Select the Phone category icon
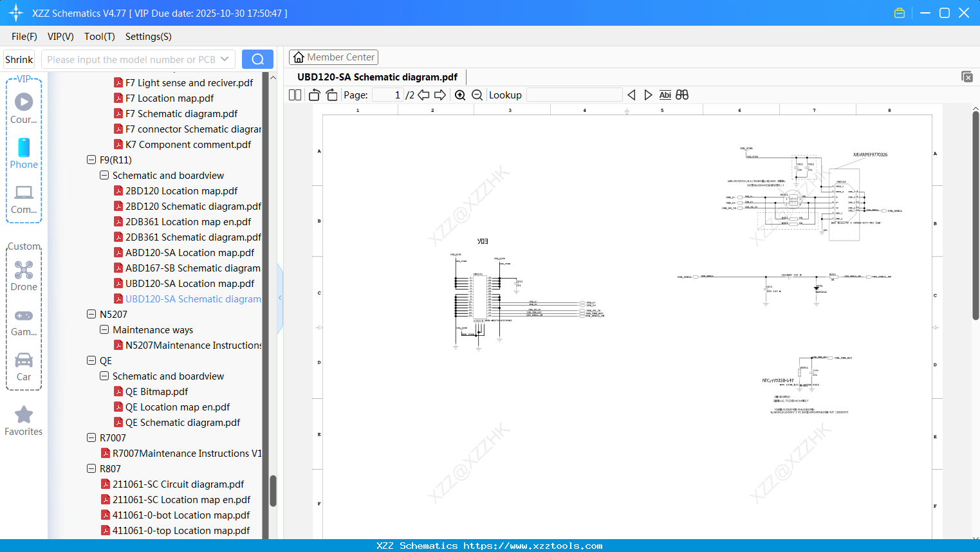This screenshot has height=552, width=980. pyautogui.click(x=24, y=147)
